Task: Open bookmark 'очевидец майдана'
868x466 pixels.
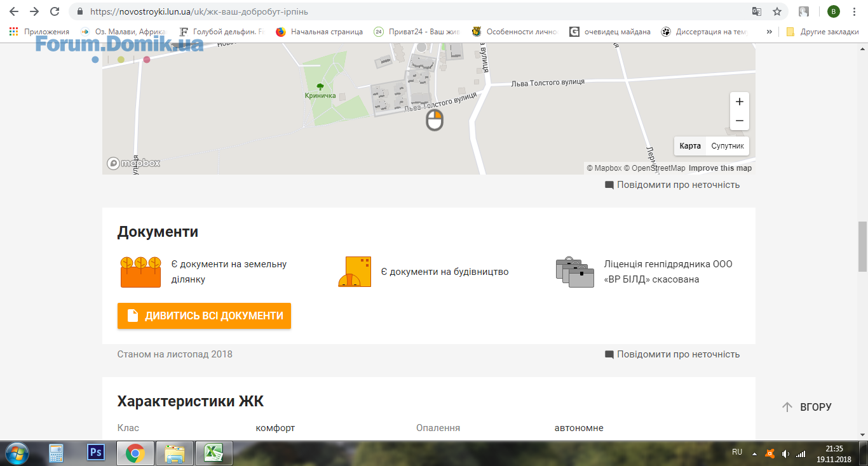Action: coord(610,31)
